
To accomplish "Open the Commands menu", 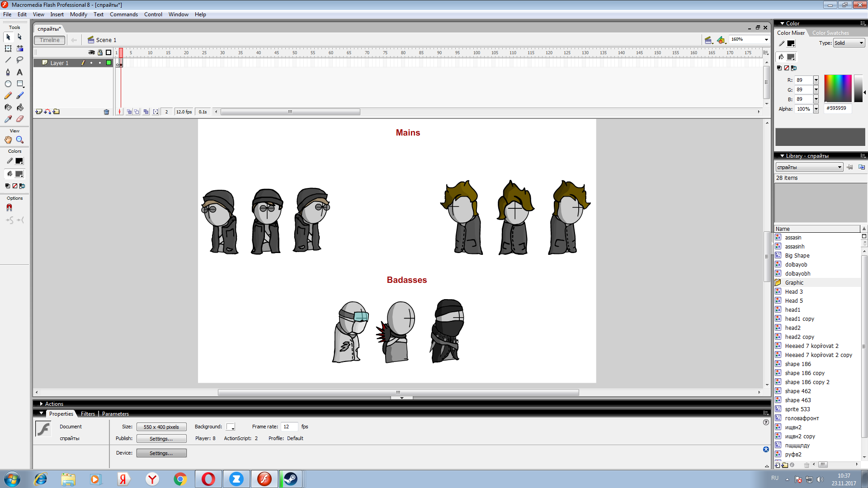I will pyautogui.click(x=124, y=14).
